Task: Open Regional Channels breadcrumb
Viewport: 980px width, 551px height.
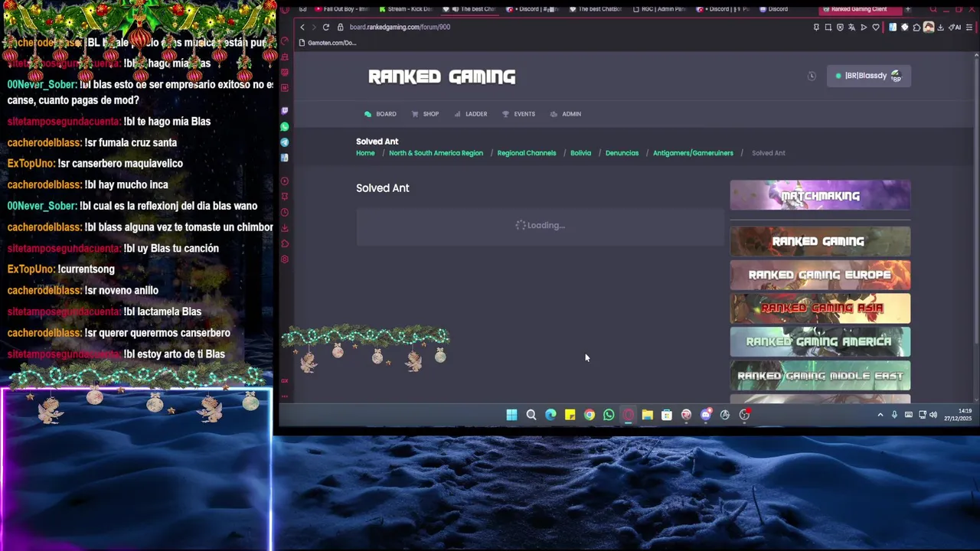Action: pyautogui.click(x=527, y=153)
